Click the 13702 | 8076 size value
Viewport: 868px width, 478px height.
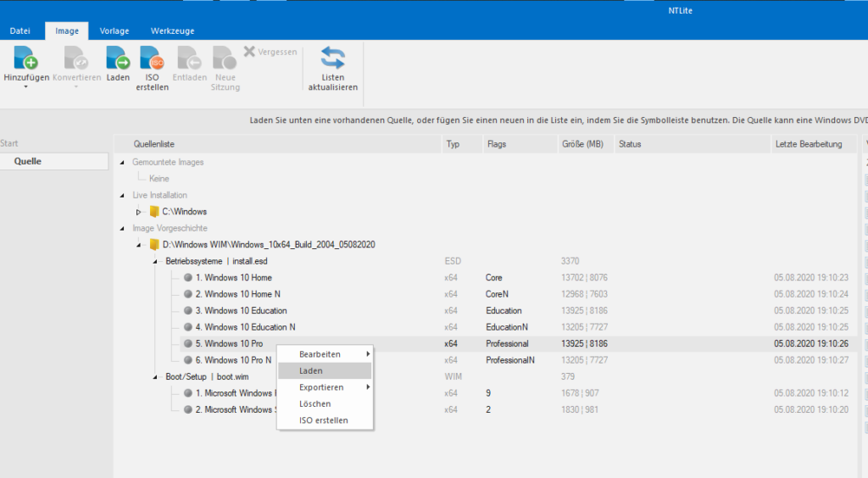tap(584, 278)
